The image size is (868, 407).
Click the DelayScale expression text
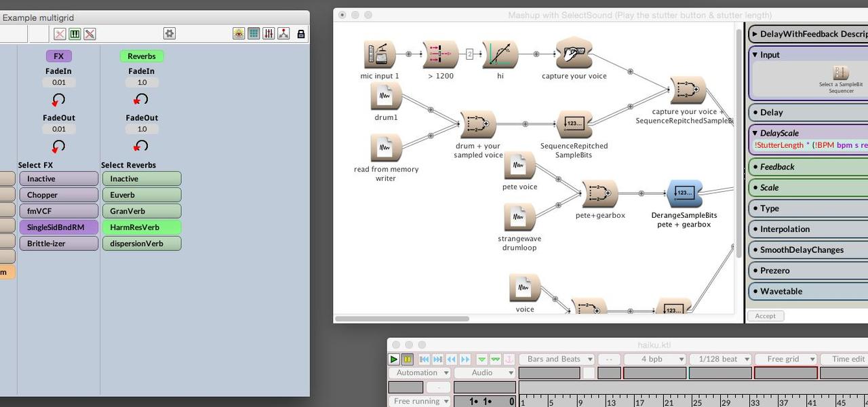[x=811, y=145]
